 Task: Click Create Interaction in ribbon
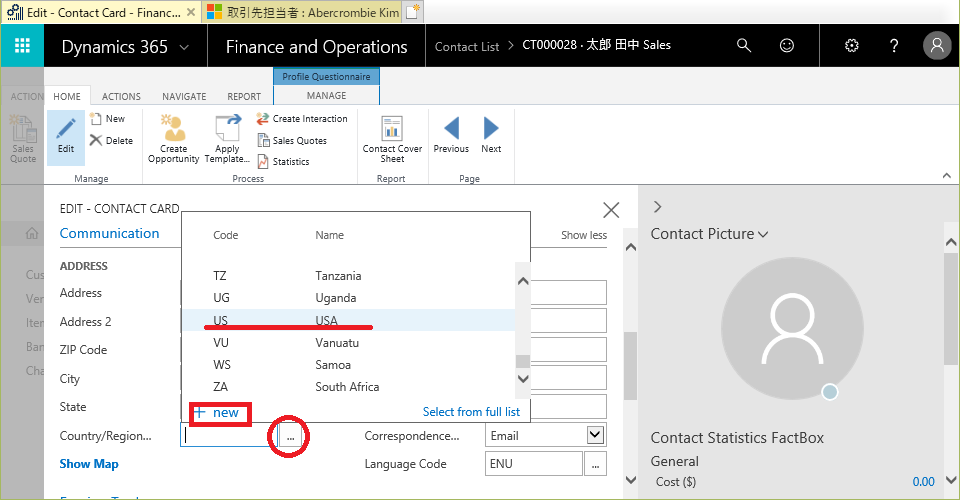pos(302,119)
